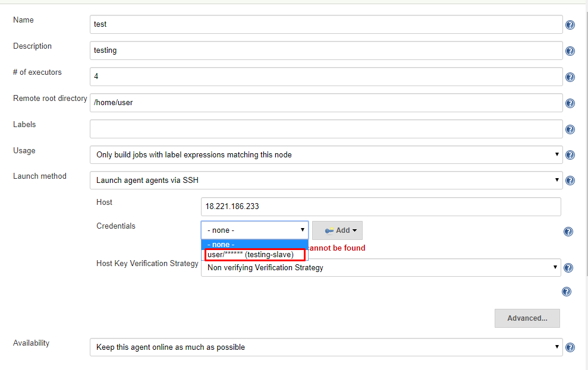This screenshot has width=588, height=370.
Task: Open help for the Description field
Action: click(x=570, y=51)
